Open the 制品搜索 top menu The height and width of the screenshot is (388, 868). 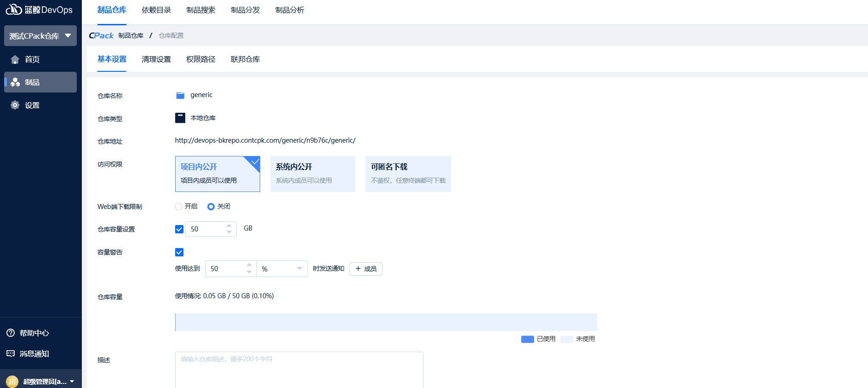tap(201, 10)
